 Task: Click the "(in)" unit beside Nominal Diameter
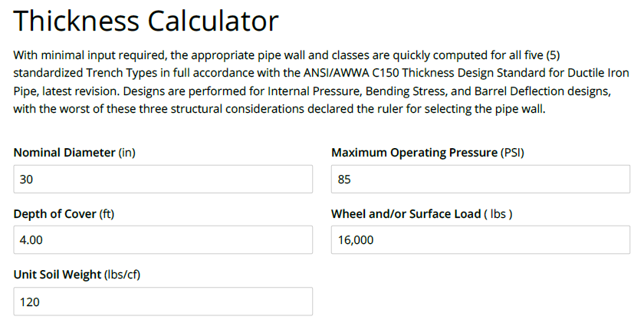127,153
